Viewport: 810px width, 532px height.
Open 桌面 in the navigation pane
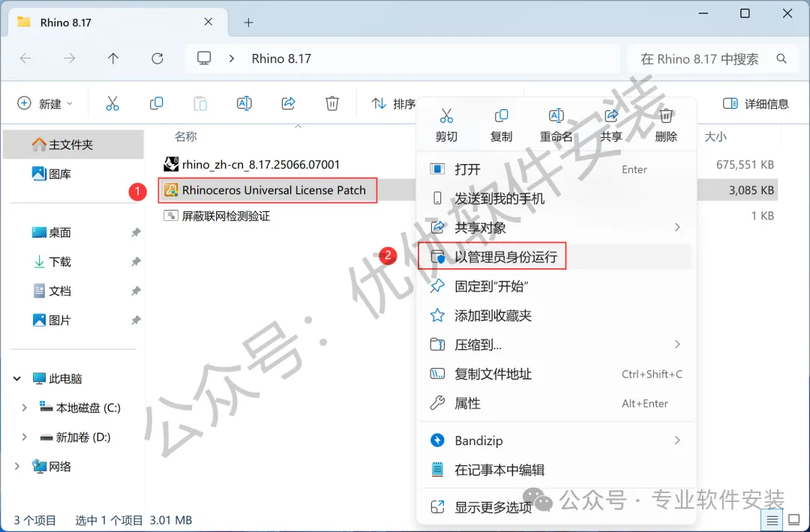[x=52, y=232]
